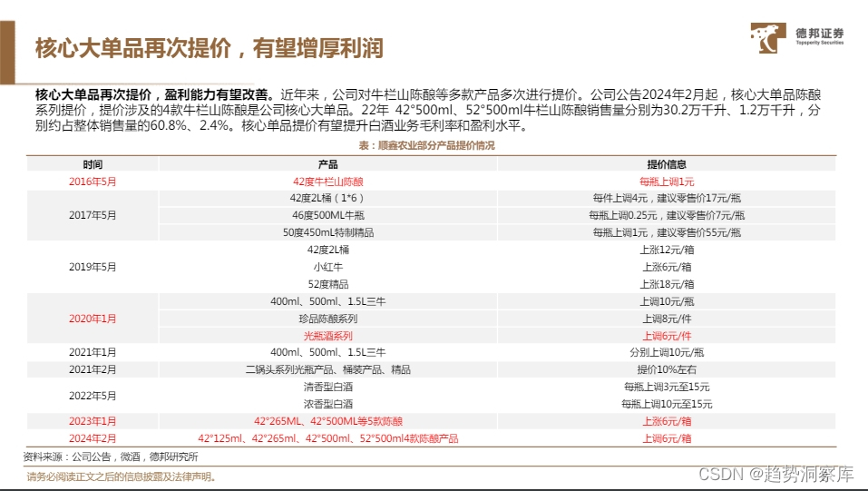Click the bold text 盈利能力有望改善

[215, 94]
